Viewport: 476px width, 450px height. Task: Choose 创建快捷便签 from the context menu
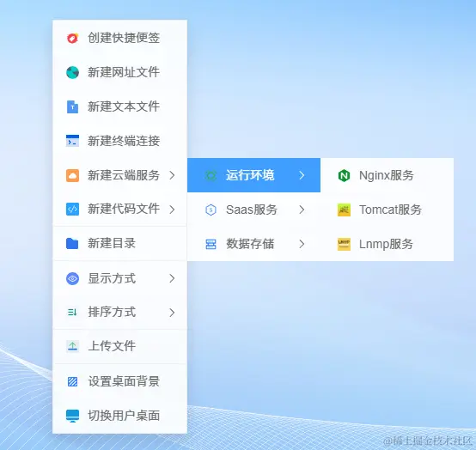(x=120, y=38)
